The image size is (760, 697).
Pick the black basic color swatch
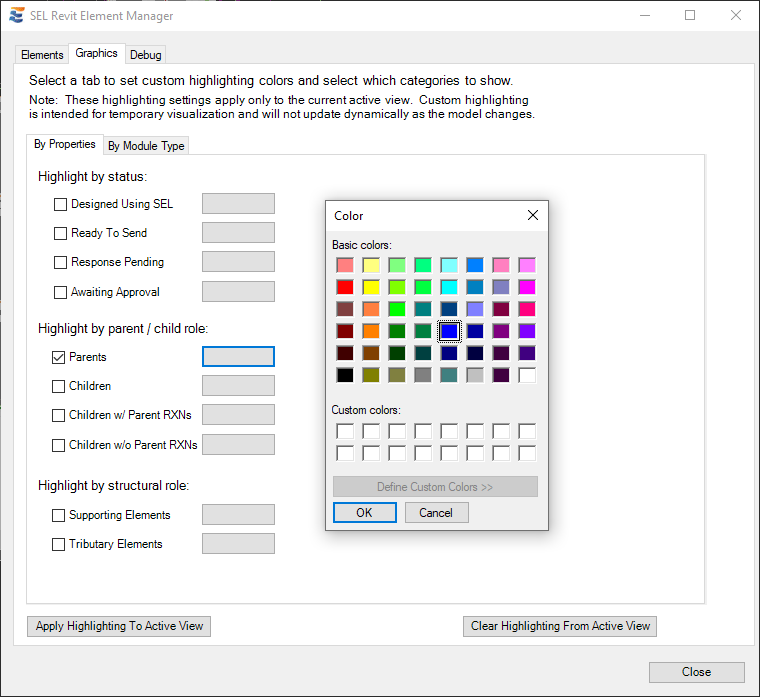click(x=345, y=375)
